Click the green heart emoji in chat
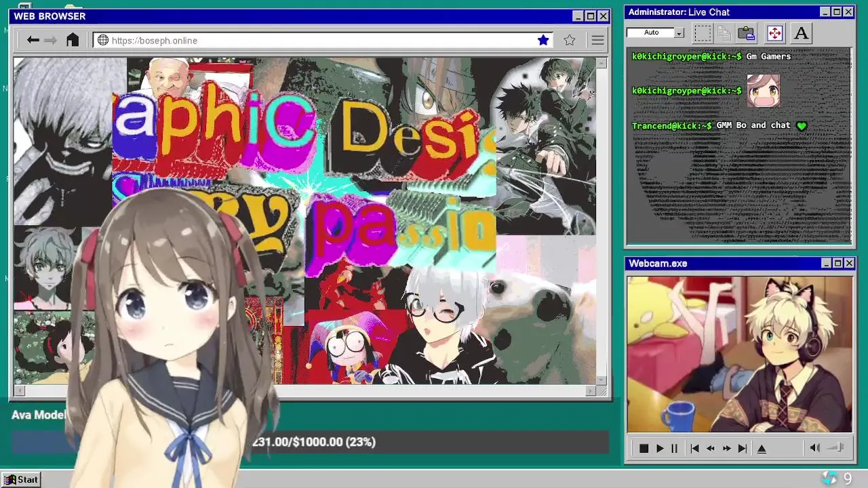The height and width of the screenshot is (488, 868). click(x=802, y=125)
